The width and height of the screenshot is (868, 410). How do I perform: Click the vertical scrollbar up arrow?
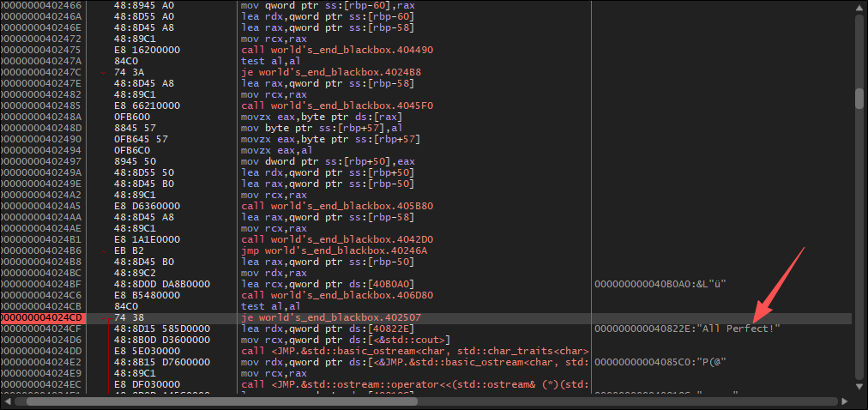click(x=859, y=7)
